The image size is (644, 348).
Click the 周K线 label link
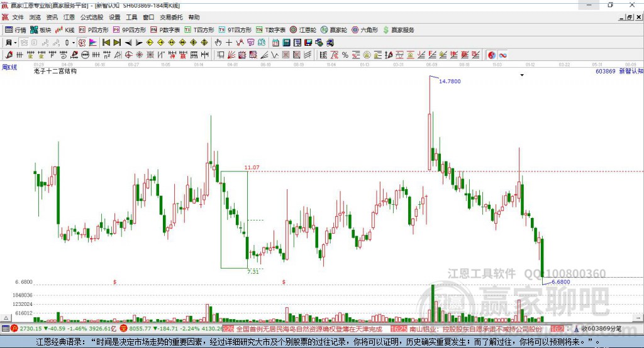click(9, 67)
